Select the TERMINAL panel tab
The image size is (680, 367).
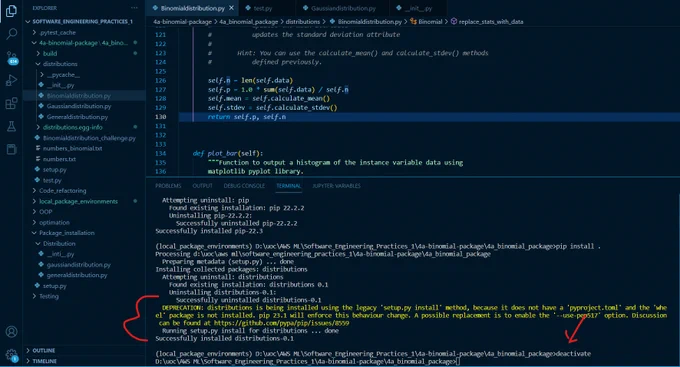click(x=288, y=186)
